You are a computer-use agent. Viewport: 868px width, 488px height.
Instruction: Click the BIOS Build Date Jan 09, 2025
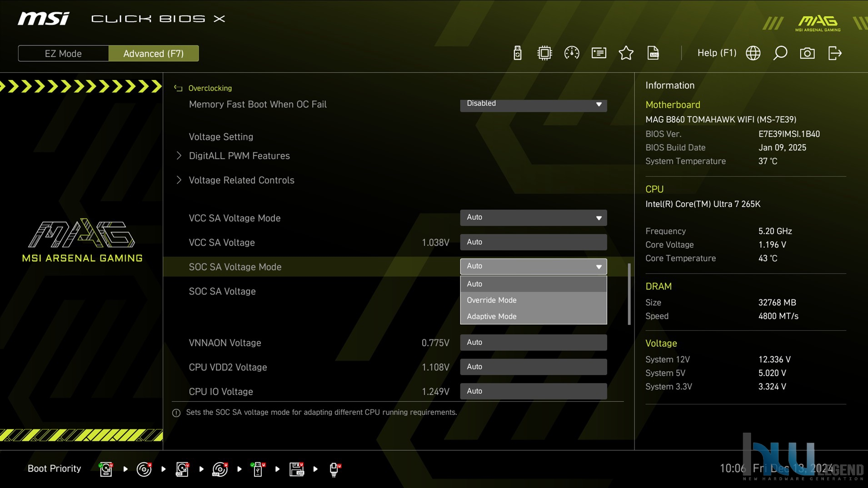tap(782, 148)
